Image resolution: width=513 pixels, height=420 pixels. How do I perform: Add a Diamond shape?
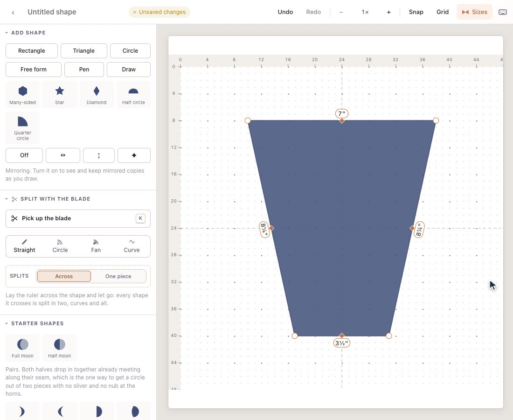click(x=97, y=95)
